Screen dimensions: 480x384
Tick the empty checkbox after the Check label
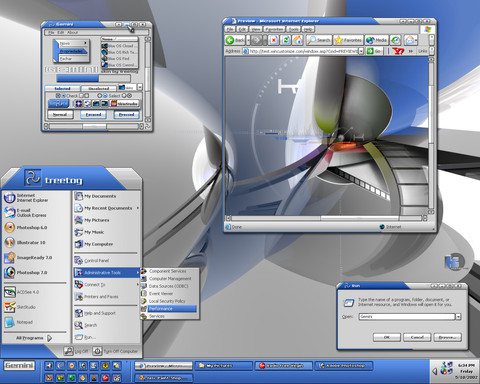click(81, 96)
